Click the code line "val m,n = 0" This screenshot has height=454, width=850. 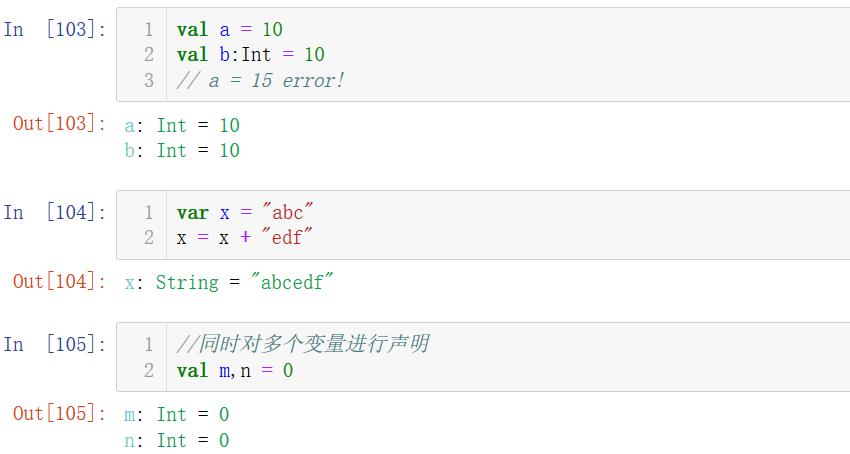point(235,371)
